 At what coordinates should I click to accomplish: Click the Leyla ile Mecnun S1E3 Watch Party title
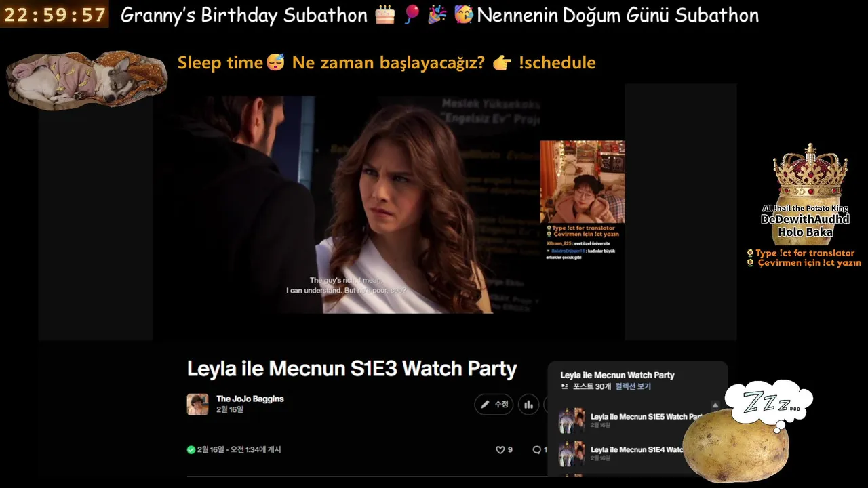tap(352, 369)
